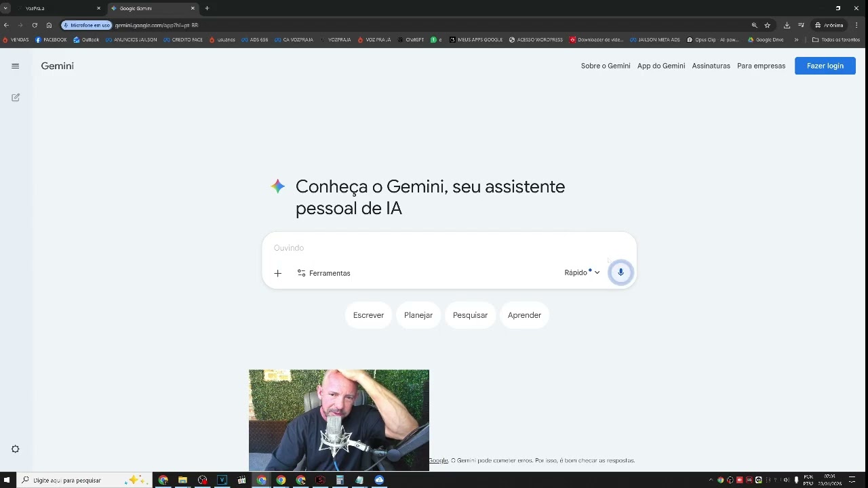Image resolution: width=868 pixels, height=488 pixels.
Task: Select the Escrever suggestion chip
Action: click(368, 315)
